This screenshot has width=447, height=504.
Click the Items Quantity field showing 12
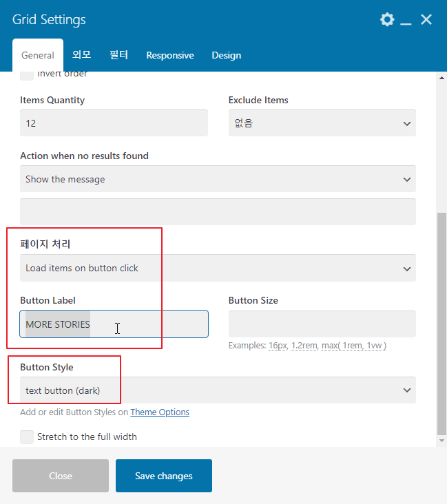114,123
